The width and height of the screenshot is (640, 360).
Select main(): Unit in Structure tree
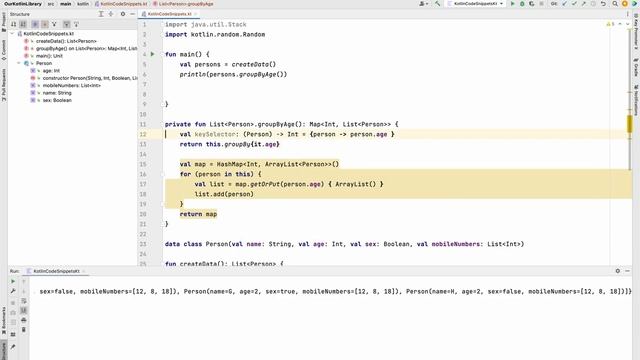coord(49,56)
